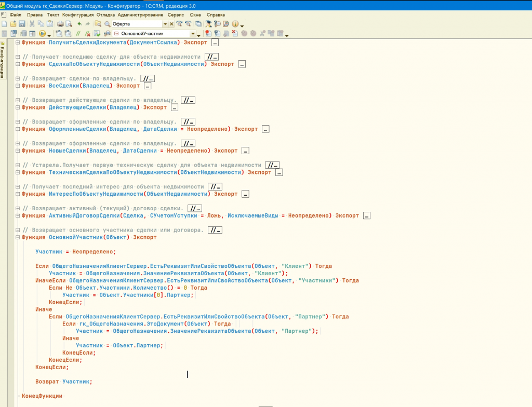Cut selection with the scissors icon
Viewport: 532px width, 407px height.
point(32,24)
